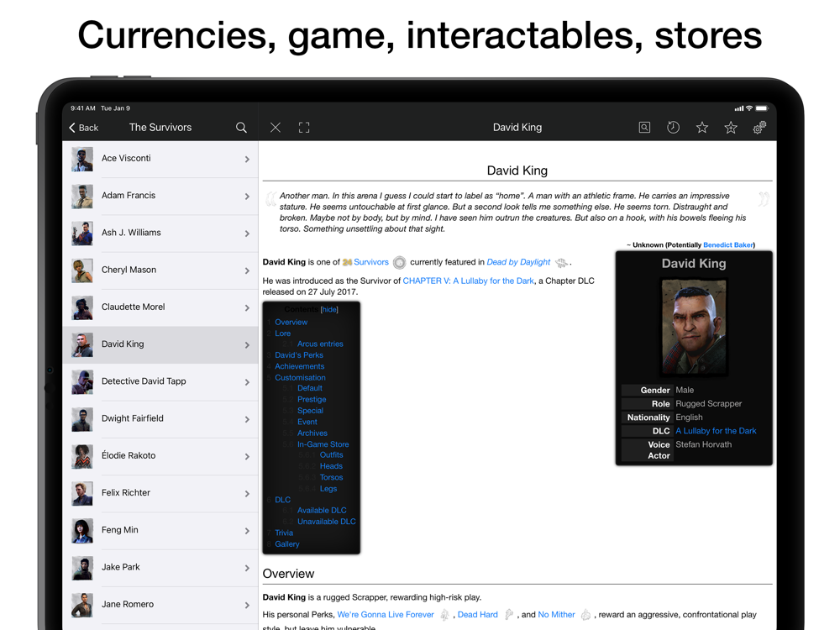Image resolution: width=840 pixels, height=630 pixels.
Task: Jump to David's Perks in Contents
Action: pos(299,355)
